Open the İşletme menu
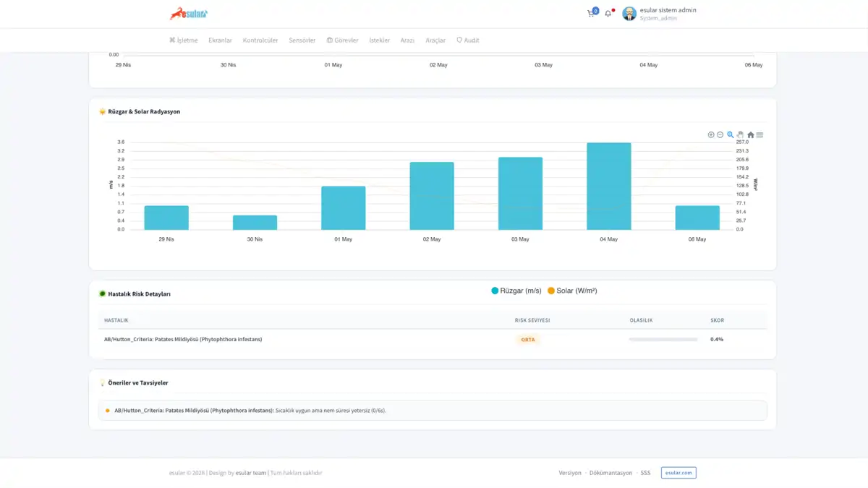 (x=184, y=40)
